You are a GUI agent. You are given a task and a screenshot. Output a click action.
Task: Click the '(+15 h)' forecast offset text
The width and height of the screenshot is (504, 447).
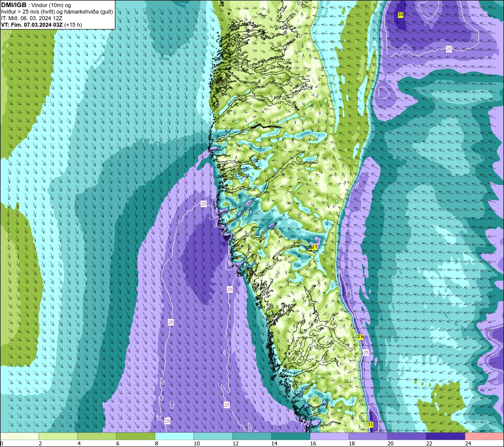tap(73, 25)
